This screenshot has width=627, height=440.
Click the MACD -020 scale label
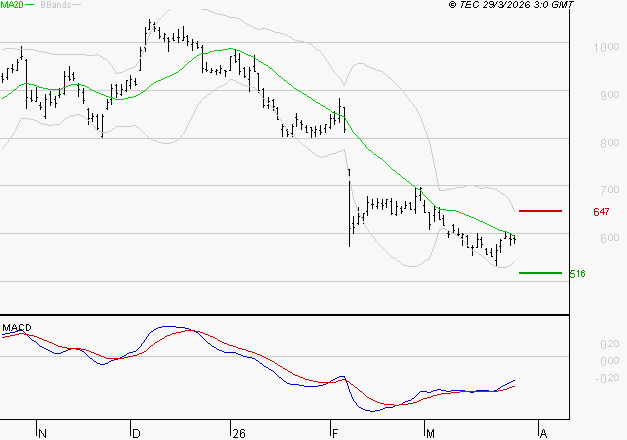coord(607,378)
